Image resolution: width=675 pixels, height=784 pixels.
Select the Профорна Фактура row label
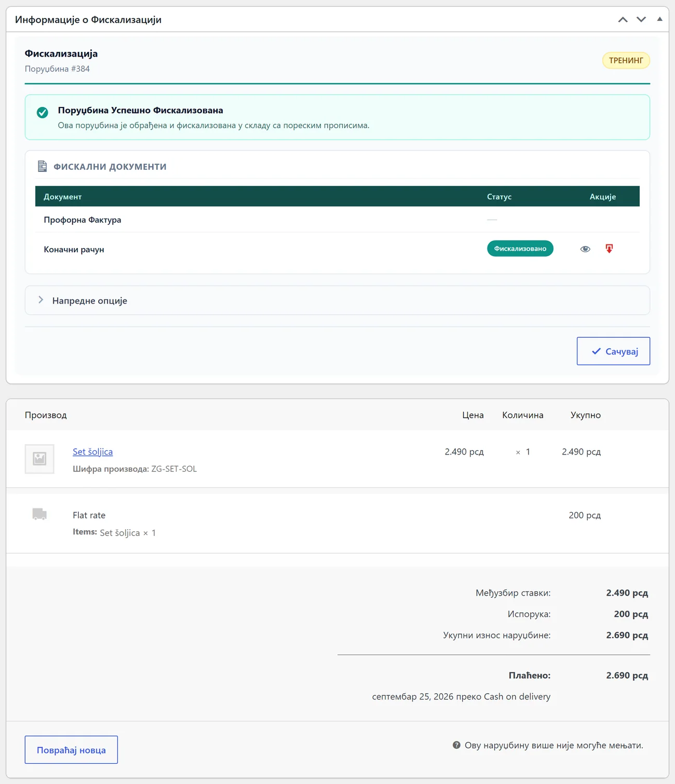point(83,219)
